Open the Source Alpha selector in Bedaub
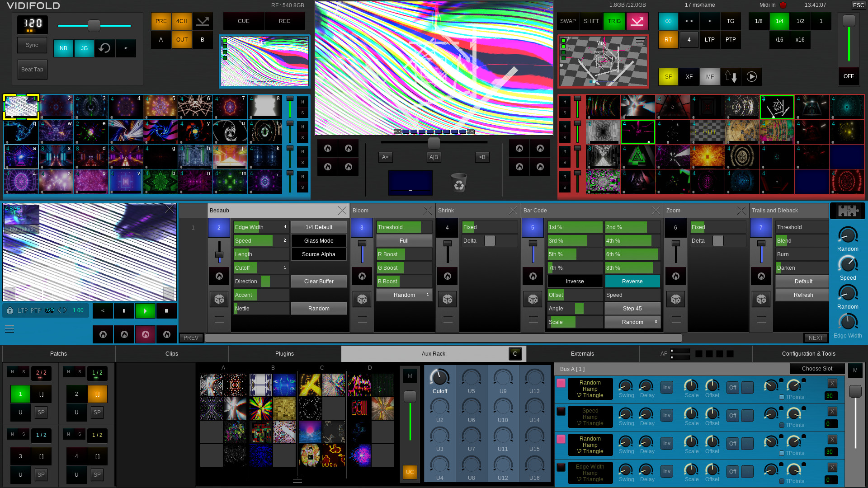The image size is (868, 488). (x=319, y=254)
